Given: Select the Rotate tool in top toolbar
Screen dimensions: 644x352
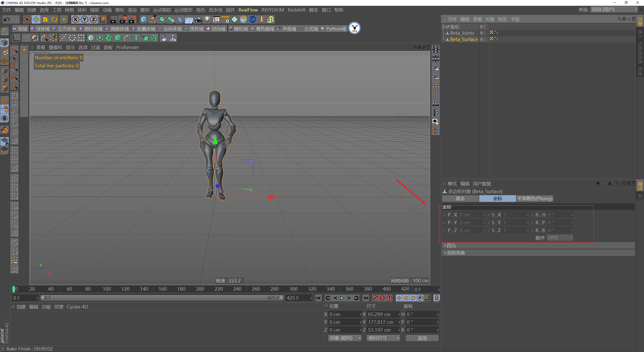Looking at the screenshot, I should (x=54, y=19).
